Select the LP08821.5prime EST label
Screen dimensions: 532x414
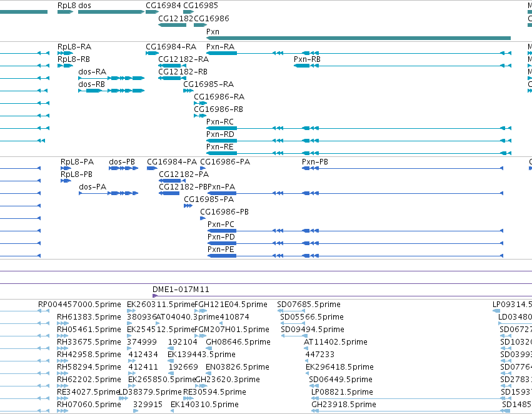(342, 392)
